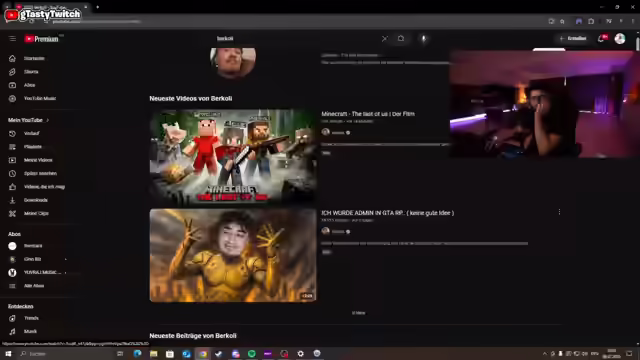This screenshot has height=360, width=640.
Task: Open channel name under GTA RP video
Action: pos(338,231)
